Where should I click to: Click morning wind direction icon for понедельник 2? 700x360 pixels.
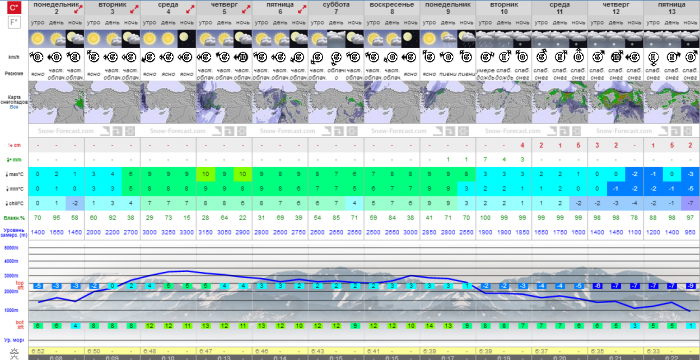[x=38, y=57]
